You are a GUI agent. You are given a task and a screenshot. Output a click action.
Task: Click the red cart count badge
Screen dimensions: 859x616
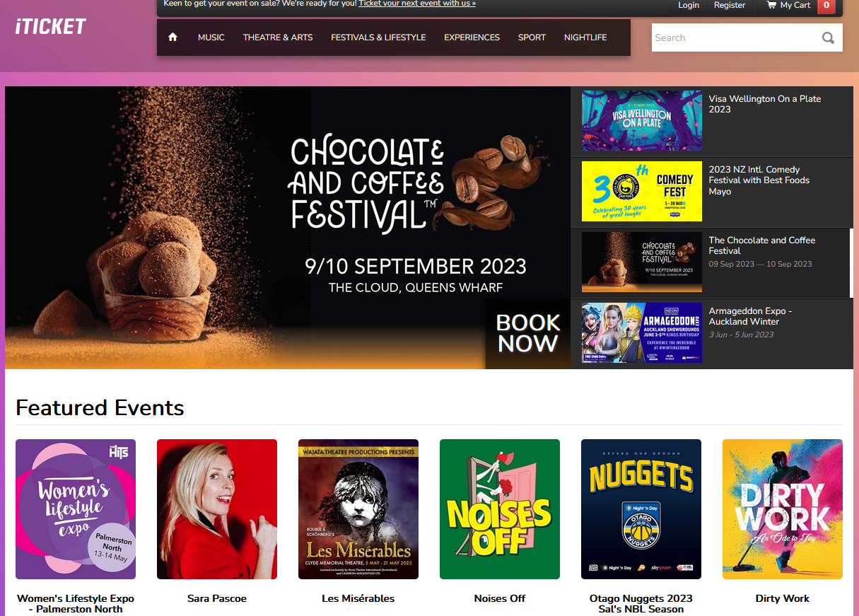(x=826, y=6)
